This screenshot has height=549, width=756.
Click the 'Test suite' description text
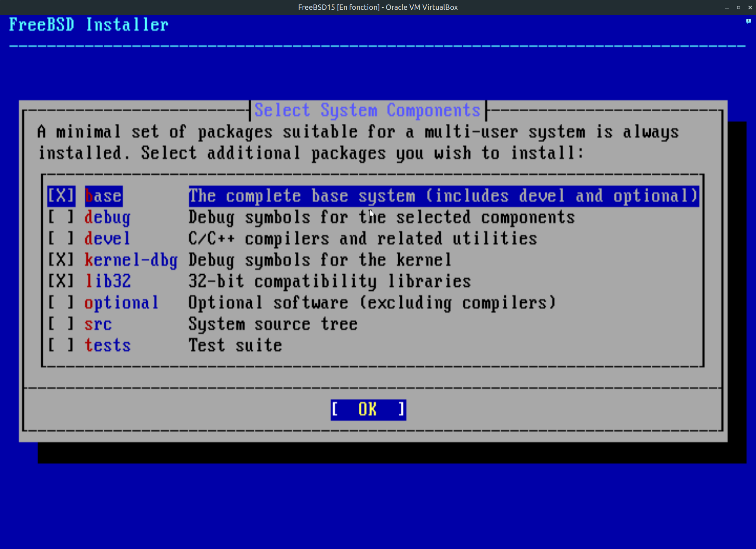pos(235,345)
